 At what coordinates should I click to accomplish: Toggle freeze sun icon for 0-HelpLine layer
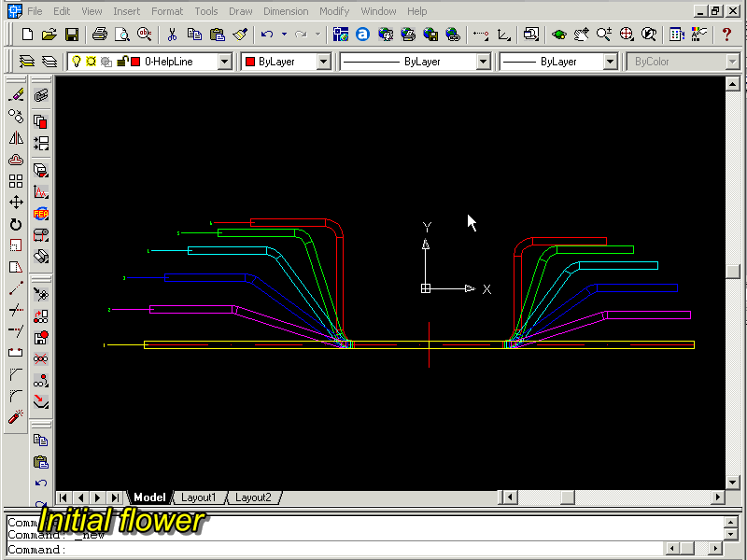(91, 62)
